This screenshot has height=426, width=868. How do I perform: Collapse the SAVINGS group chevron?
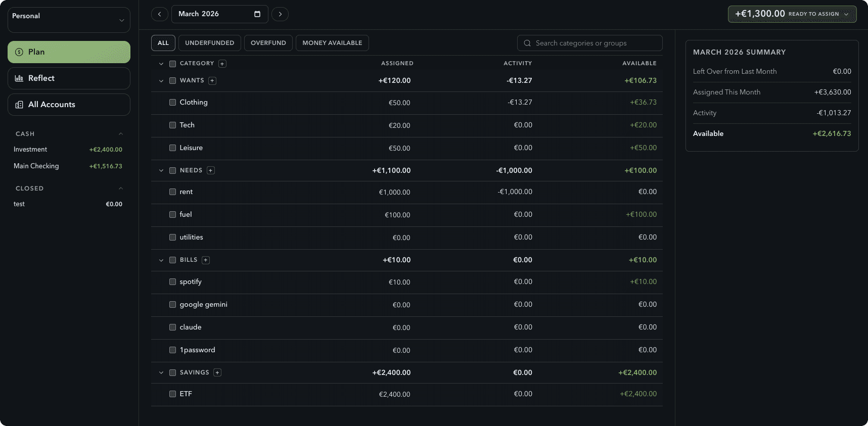[x=161, y=372]
